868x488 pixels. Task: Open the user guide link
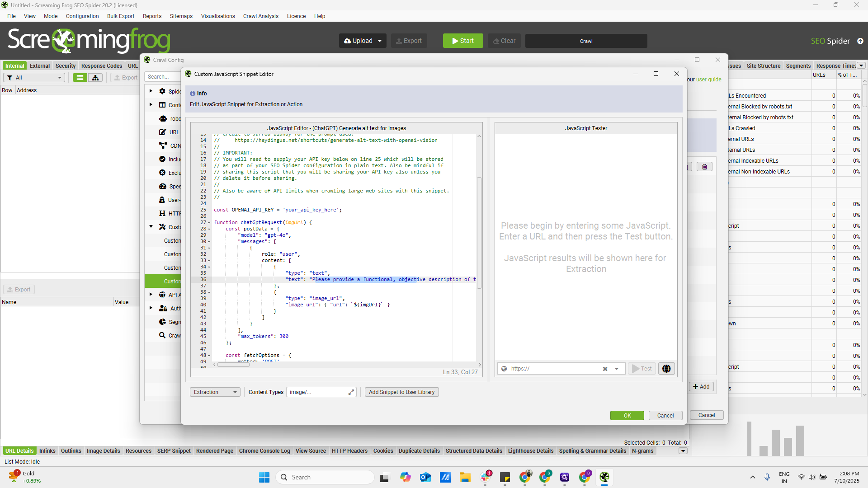pyautogui.click(x=708, y=79)
